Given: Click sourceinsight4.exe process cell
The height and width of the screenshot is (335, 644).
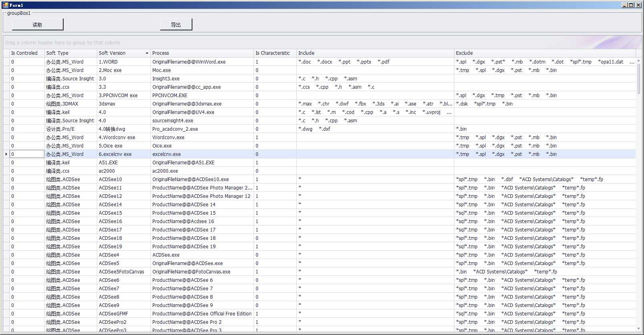Looking at the screenshot, I should [202, 120].
